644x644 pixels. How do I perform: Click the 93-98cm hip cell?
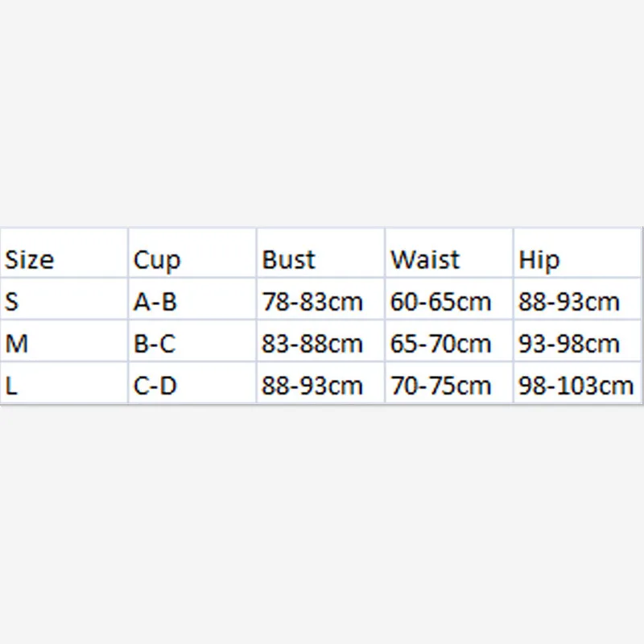tap(577, 341)
